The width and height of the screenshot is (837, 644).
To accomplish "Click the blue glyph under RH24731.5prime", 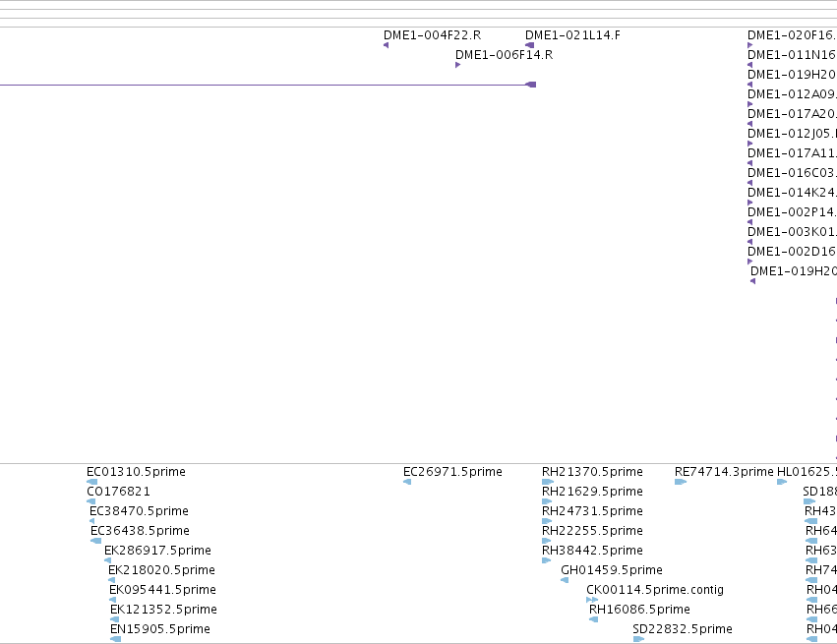I will pos(547,521).
